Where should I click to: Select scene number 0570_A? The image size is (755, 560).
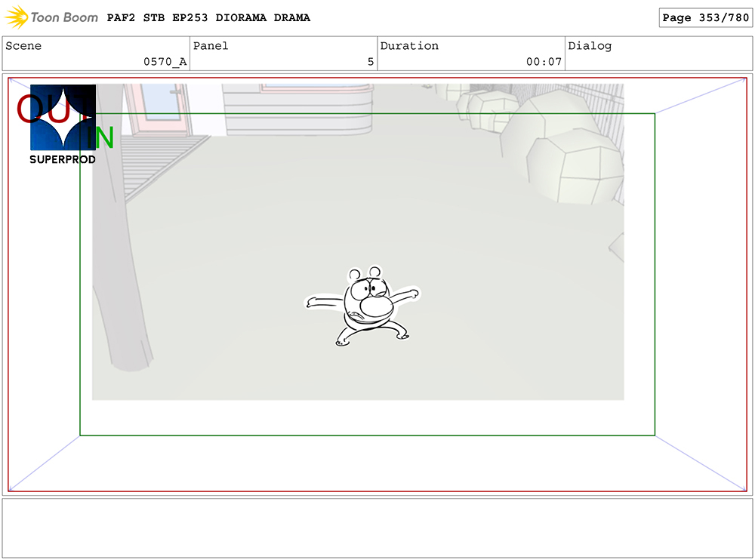tap(165, 62)
